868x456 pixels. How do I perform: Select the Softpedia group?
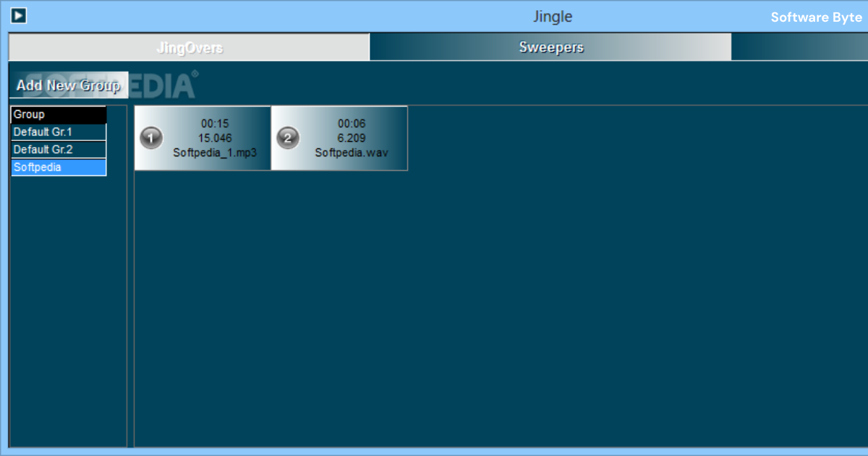tap(59, 167)
